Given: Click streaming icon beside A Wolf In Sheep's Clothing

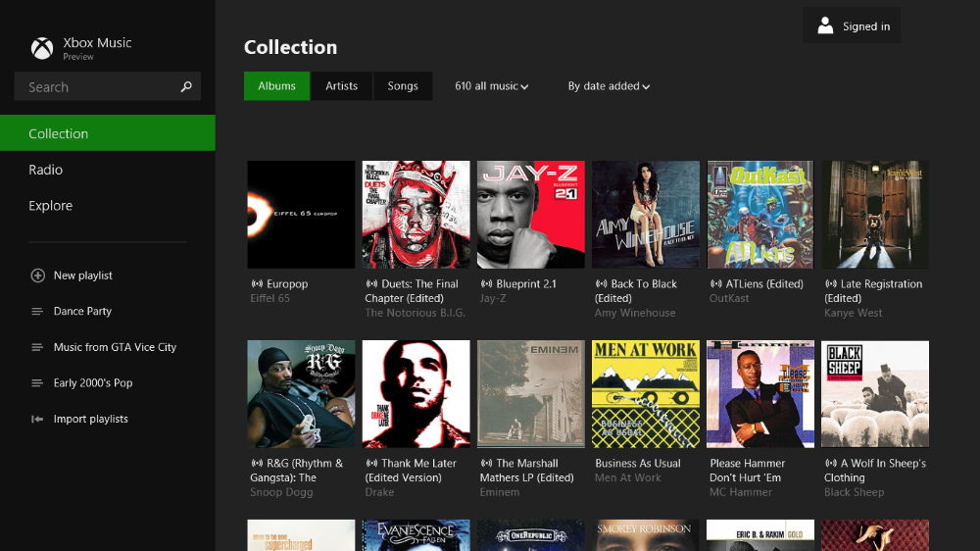Looking at the screenshot, I should tap(831, 464).
